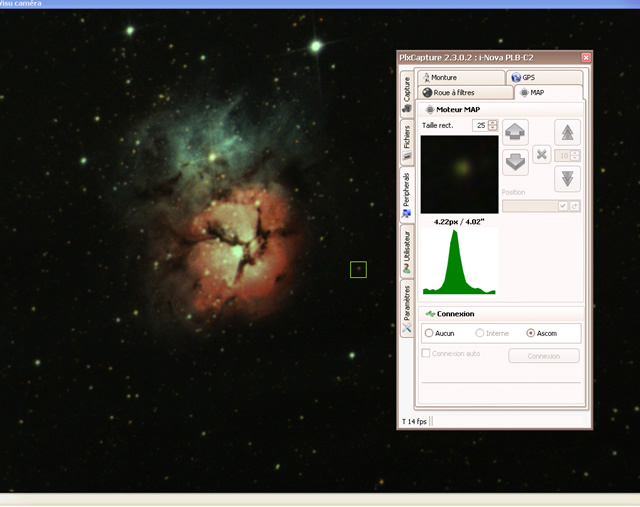Click the green selection rectangle on the star
Image resolution: width=640 pixels, height=507 pixels.
point(358,269)
